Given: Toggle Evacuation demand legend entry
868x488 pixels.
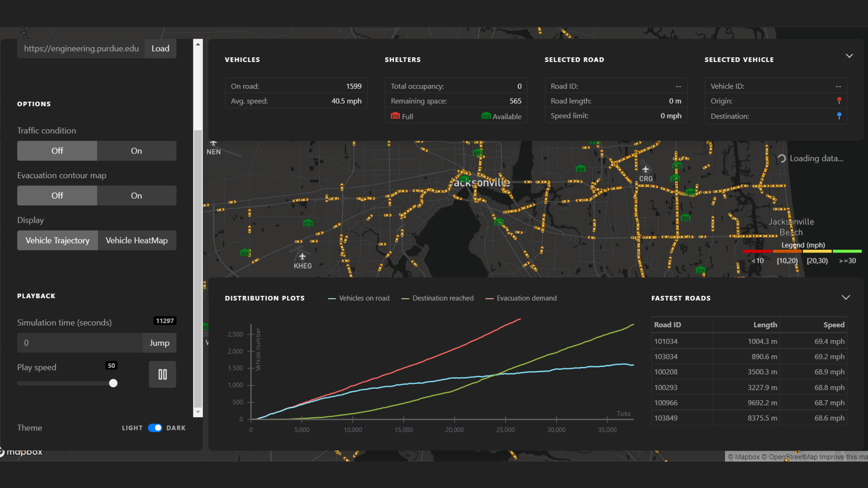Looking at the screenshot, I should pos(521,298).
